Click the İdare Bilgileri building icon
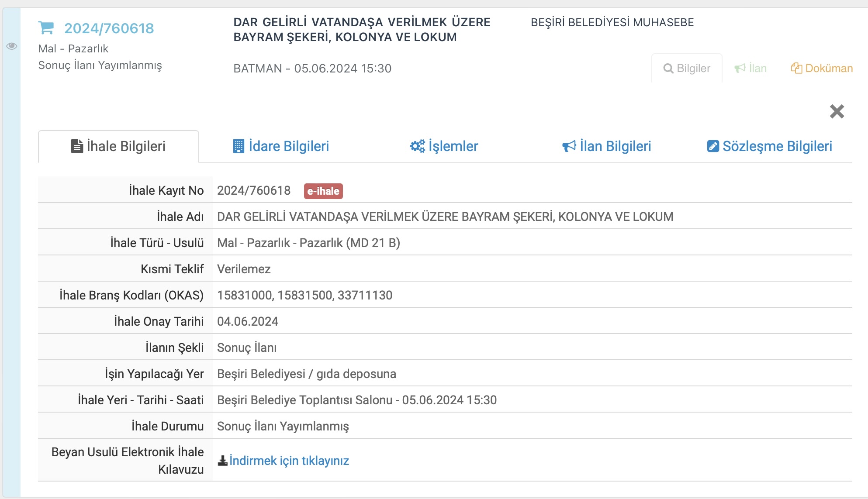This screenshot has height=499, width=868. coord(239,146)
